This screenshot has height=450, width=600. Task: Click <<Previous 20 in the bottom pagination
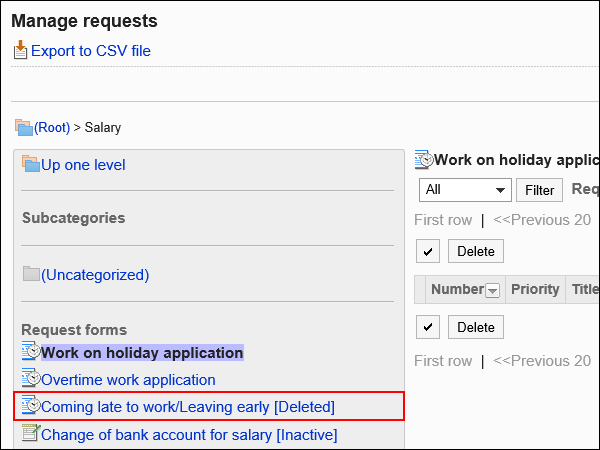tap(542, 361)
